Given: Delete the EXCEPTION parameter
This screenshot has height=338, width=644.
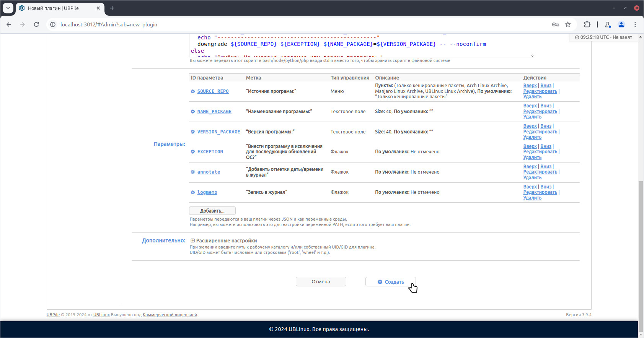Looking at the screenshot, I should (x=532, y=158).
